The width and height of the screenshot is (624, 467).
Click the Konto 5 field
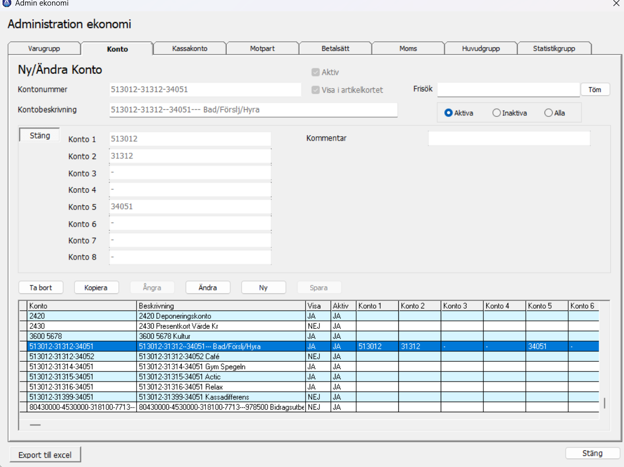point(190,207)
